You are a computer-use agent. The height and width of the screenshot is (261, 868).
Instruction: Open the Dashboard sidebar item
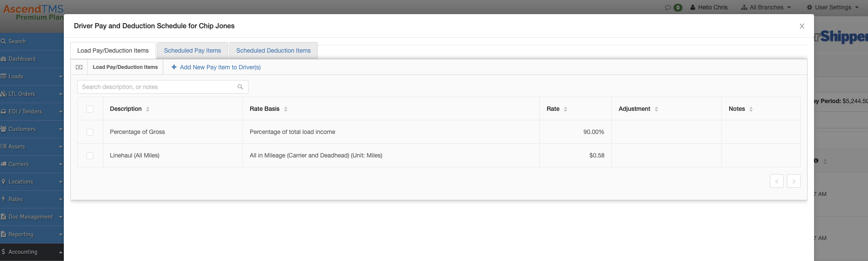(x=32, y=59)
